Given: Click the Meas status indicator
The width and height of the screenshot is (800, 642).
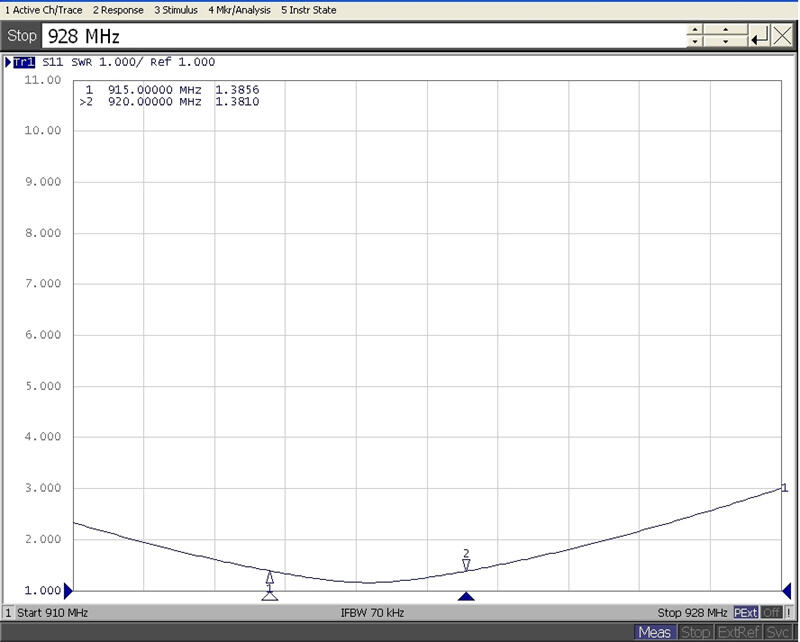Looking at the screenshot, I should [655, 632].
